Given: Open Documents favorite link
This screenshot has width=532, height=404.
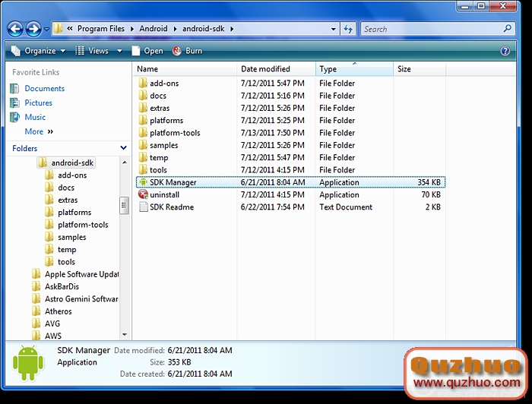Looking at the screenshot, I should [x=44, y=88].
